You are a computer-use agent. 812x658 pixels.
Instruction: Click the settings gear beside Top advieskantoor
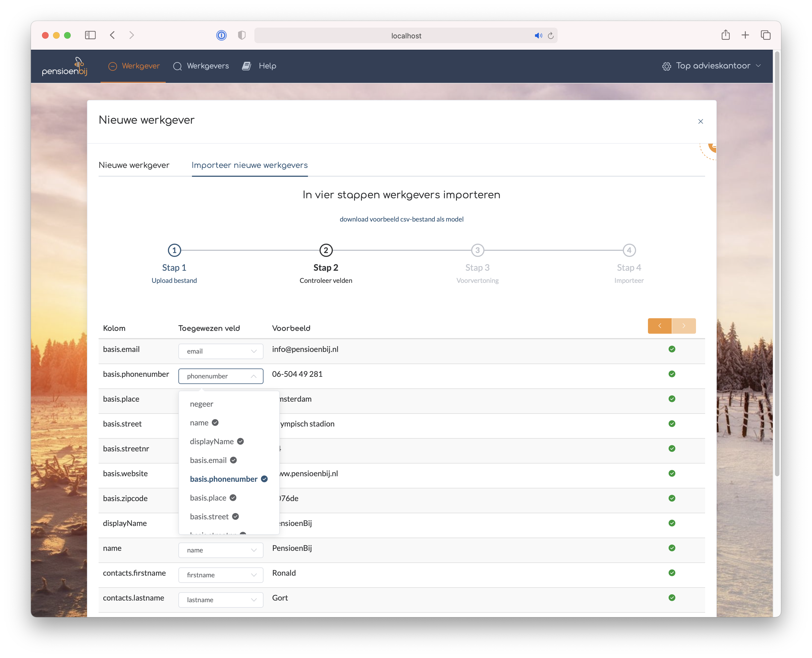point(666,66)
